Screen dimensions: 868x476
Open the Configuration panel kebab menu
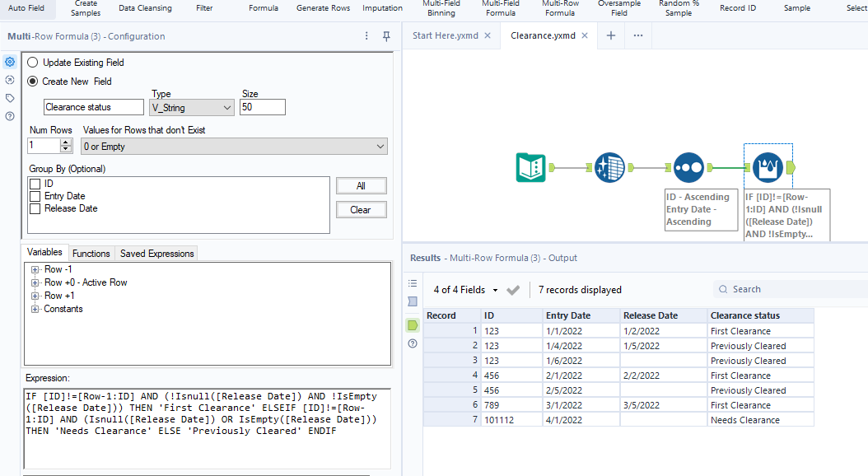(366, 36)
